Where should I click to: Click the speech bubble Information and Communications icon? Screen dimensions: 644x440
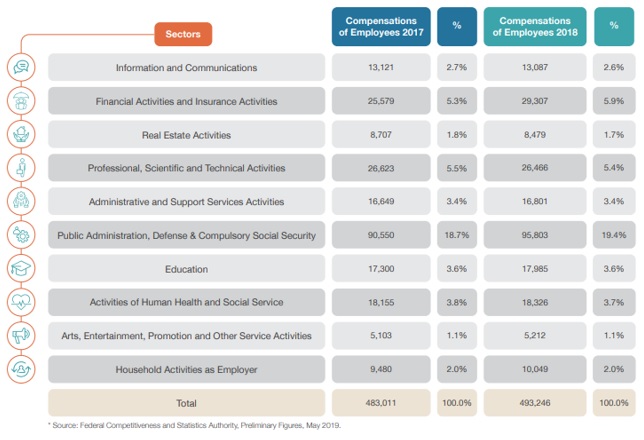click(21, 67)
